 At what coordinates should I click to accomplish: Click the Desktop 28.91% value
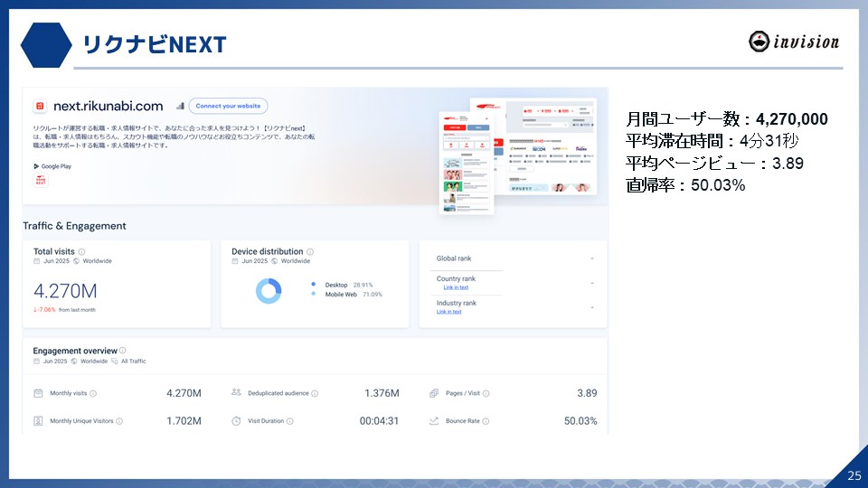pyautogui.click(x=363, y=285)
